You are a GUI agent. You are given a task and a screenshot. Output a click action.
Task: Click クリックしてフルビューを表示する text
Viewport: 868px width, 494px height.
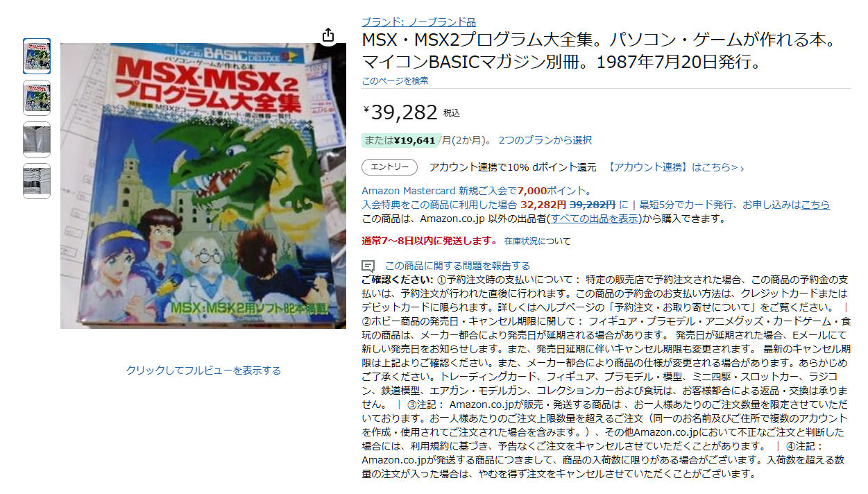tap(203, 370)
